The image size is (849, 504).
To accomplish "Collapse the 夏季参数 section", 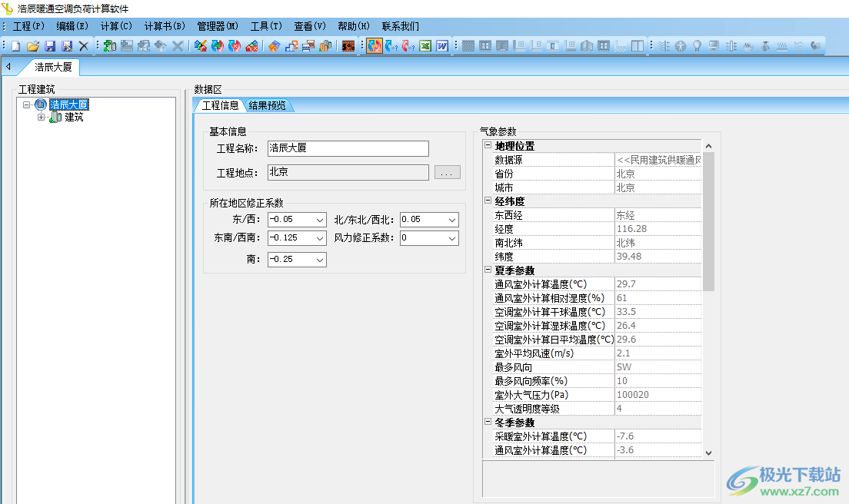I will [x=488, y=270].
